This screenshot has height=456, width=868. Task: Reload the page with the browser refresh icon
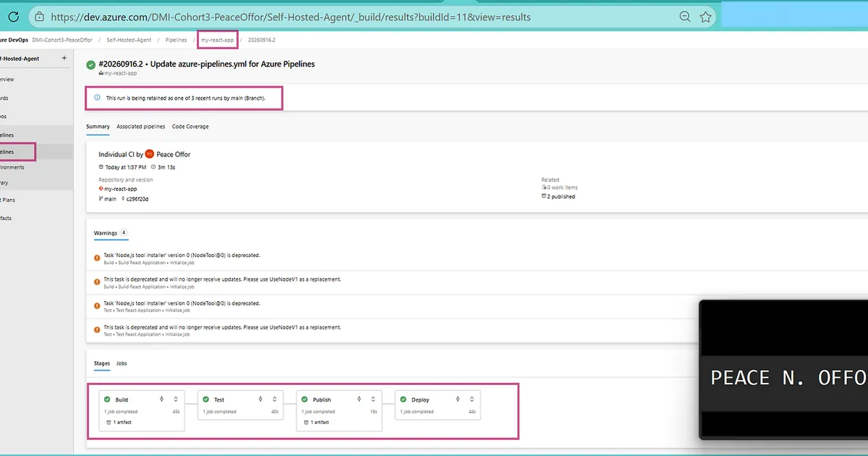tap(13, 16)
